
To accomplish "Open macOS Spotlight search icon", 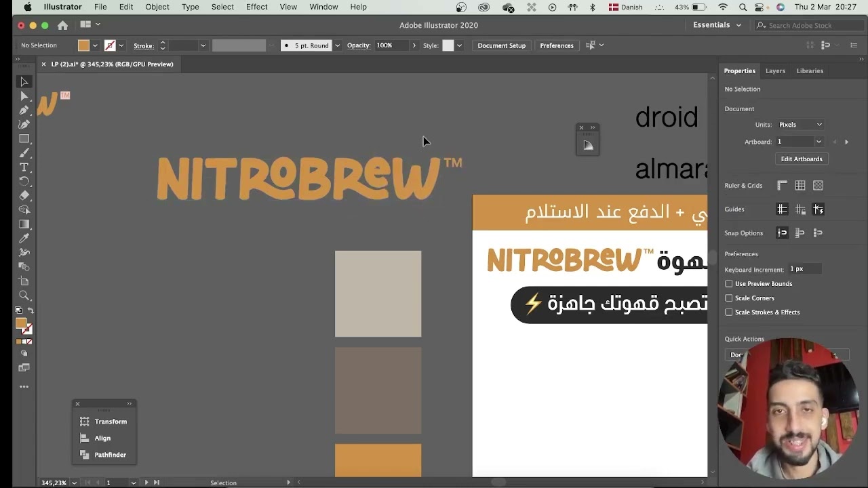I will [743, 7].
